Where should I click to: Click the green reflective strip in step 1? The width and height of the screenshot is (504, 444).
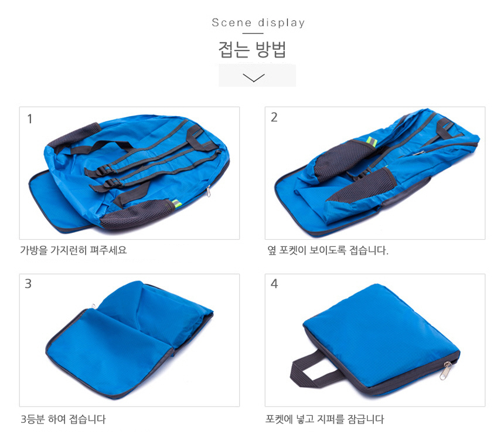[176, 204]
